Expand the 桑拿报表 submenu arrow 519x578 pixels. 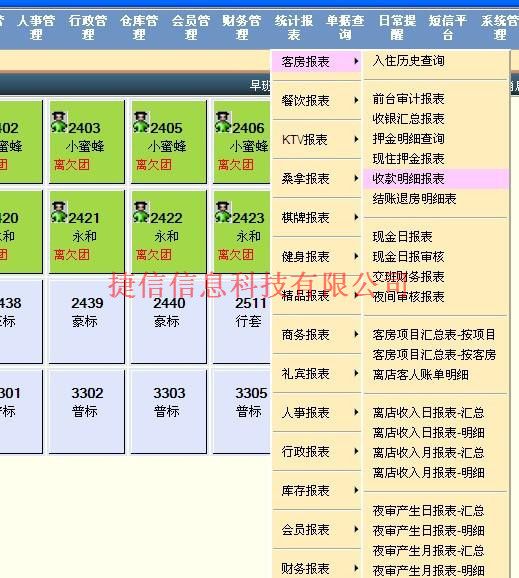[x=356, y=178]
